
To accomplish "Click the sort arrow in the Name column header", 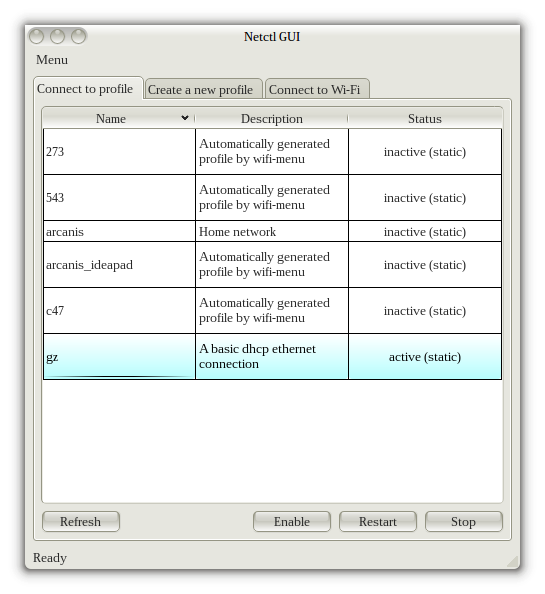I will [x=185, y=118].
